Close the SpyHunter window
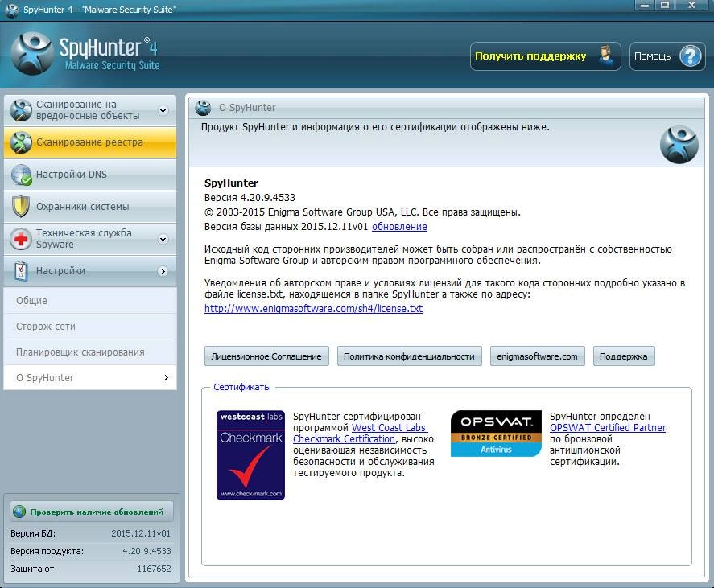Screen dimensions: 714x588 point(691,6)
